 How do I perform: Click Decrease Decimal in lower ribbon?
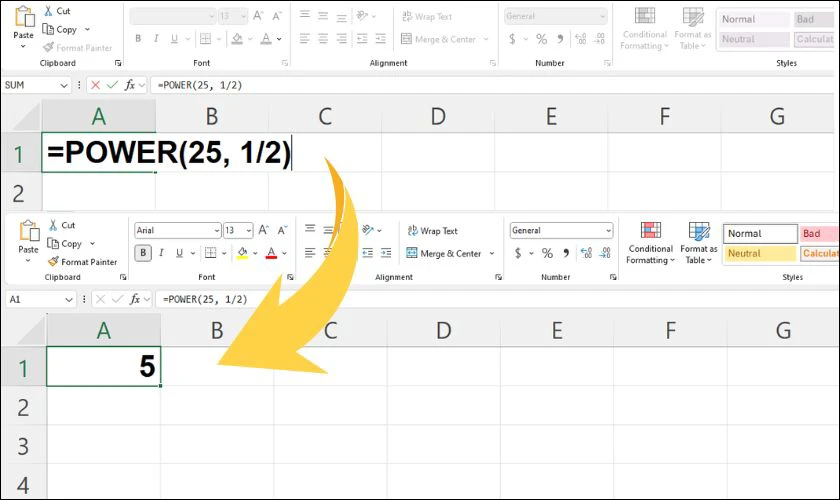[x=605, y=253]
